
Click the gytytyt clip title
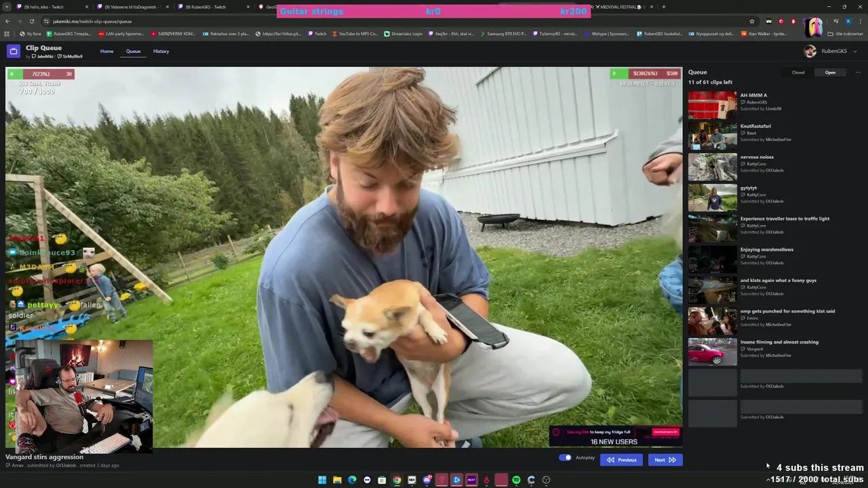[749, 188]
